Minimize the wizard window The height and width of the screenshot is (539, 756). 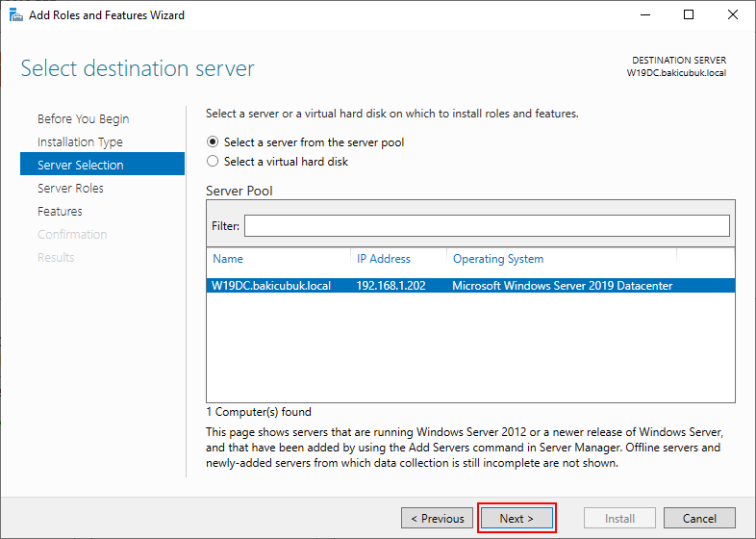coord(645,15)
